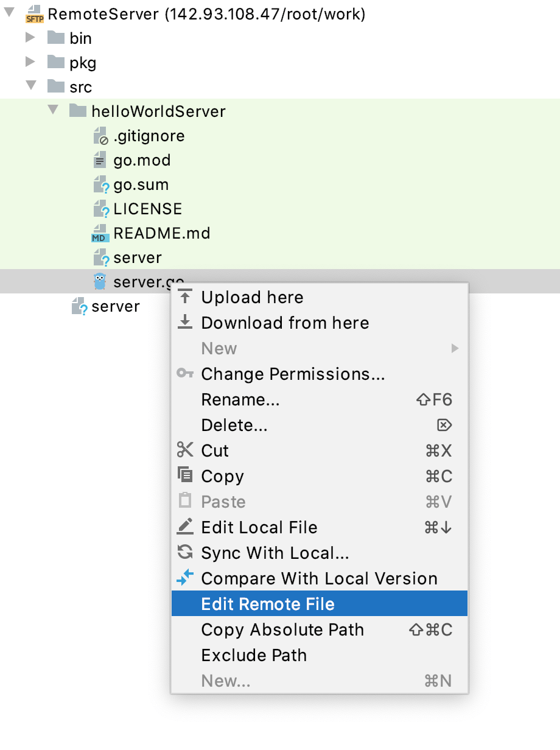Click Rename in the context menu
The width and height of the screenshot is (560, 750).
coord(239,399)
